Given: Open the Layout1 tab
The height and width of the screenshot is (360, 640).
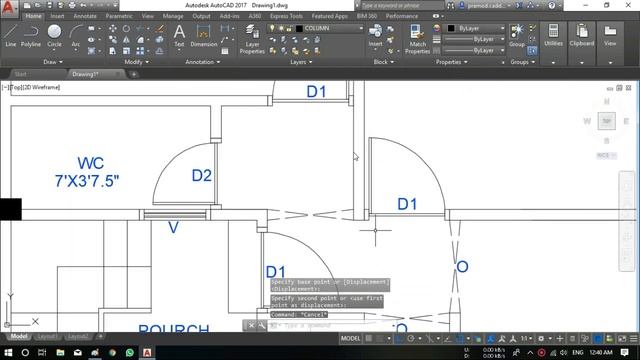Looking at the screenshot, I should point(47,336).
